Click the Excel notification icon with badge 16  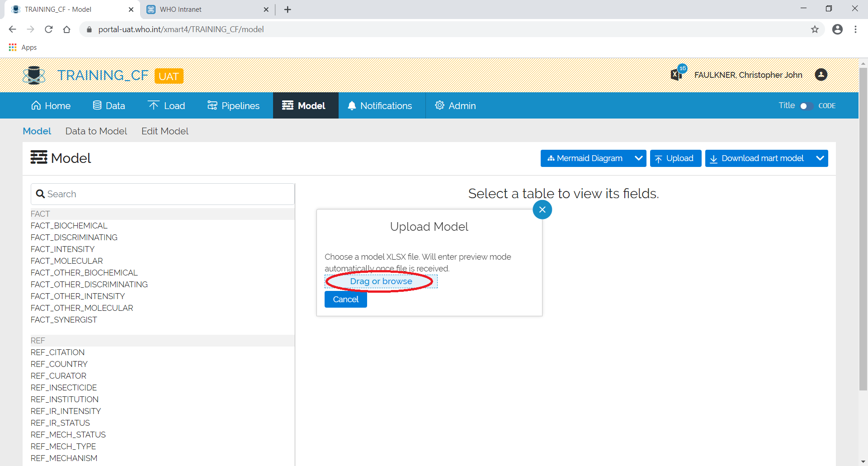pos(676,74)
